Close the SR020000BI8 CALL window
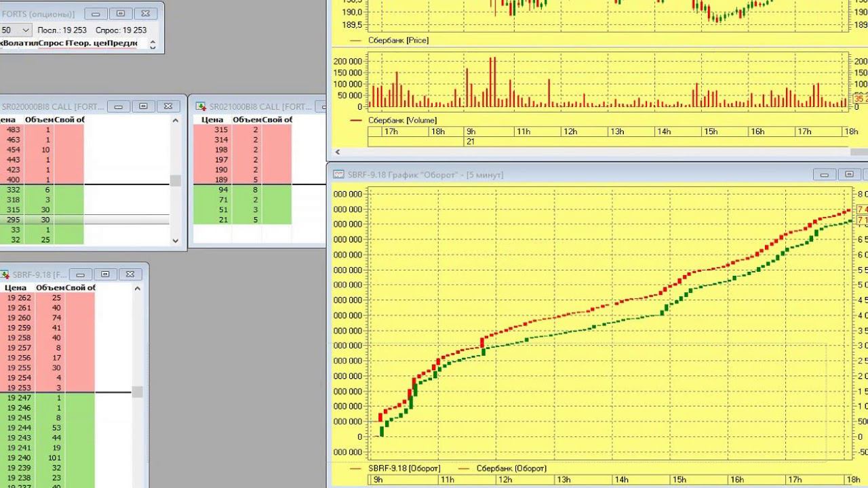This screenshot has height=488, width=868. point(167,106)
